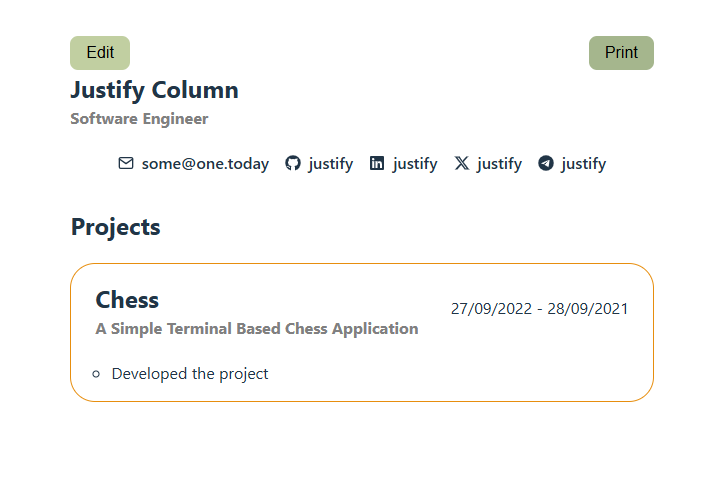Click the Edit button

(x=100, y=53)
